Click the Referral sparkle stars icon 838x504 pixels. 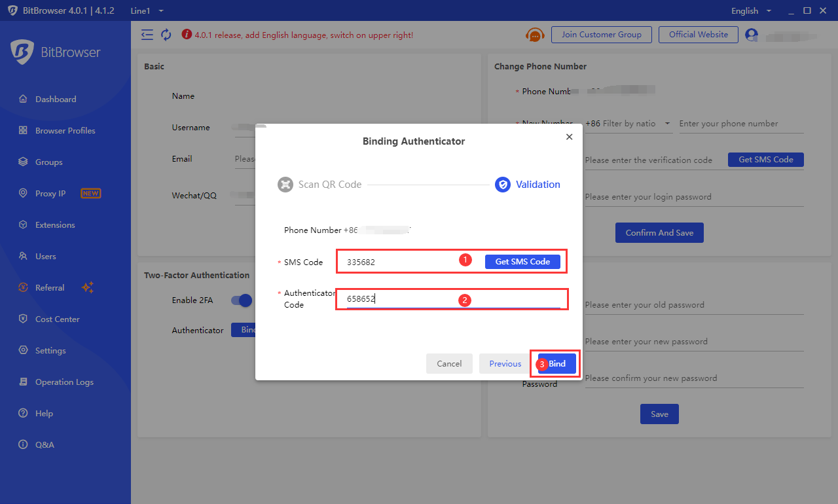pyautogui.click(x=88, y=287)
